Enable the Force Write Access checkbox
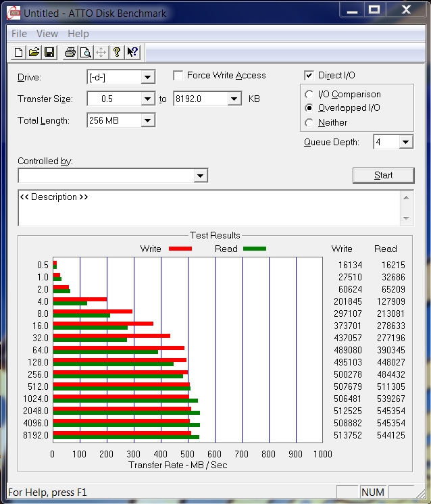This screenshot has width=431, height=504. (x=179, y=76)
